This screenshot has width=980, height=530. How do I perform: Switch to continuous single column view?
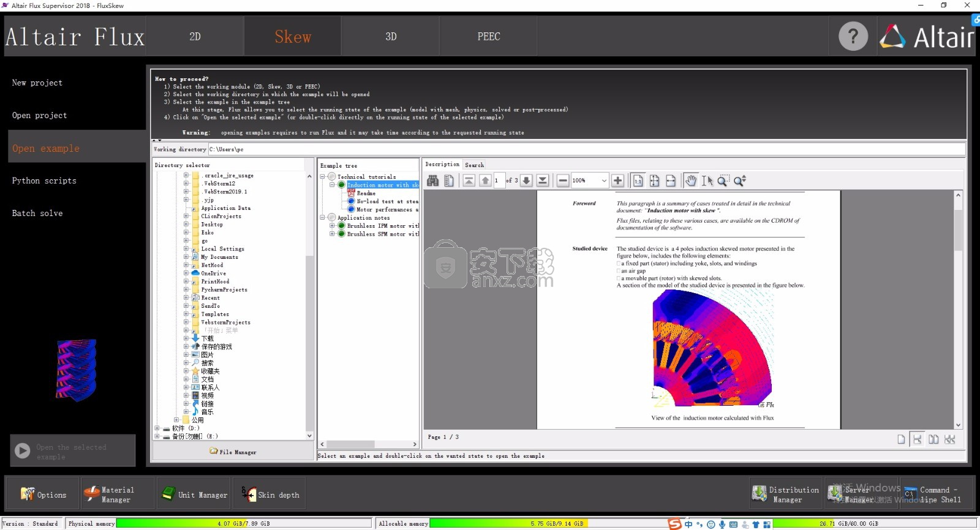tap(917, 439)
